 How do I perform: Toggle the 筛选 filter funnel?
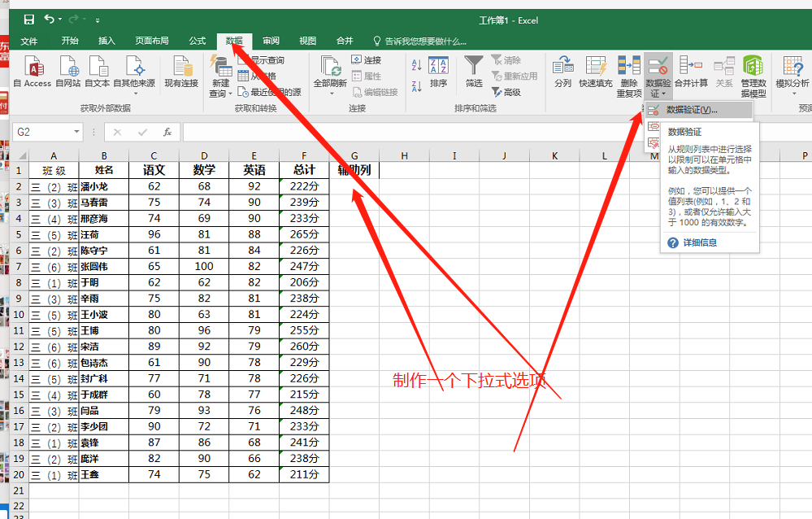click(473, 72)
